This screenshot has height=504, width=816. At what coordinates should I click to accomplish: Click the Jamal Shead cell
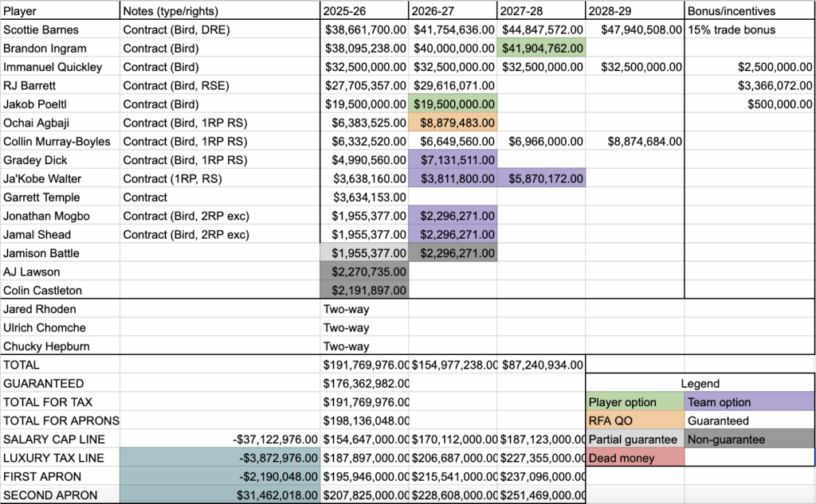[60, 235]
